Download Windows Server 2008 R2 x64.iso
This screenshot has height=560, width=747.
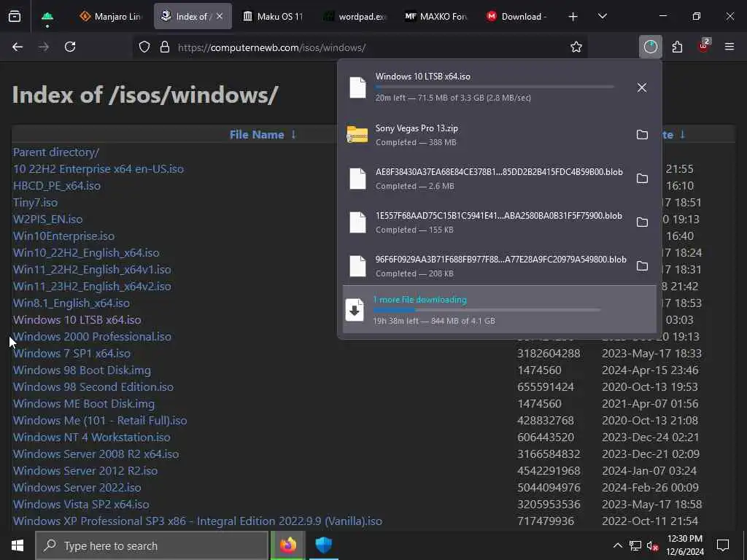[96, 454]
